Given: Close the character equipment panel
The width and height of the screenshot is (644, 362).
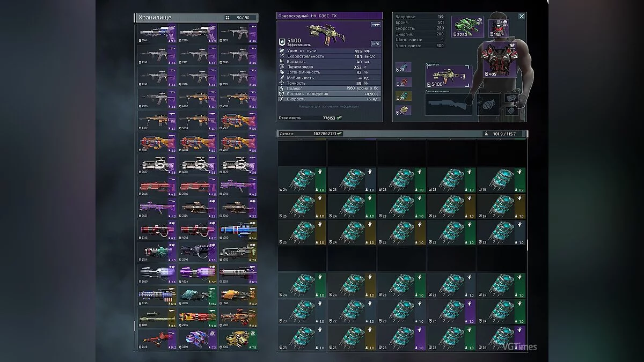Looking at the screenshot, I should point(521,17).
